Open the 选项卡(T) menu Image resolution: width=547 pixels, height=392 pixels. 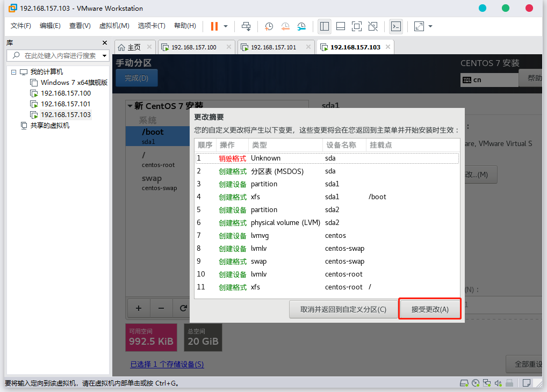tap(152, 26)
